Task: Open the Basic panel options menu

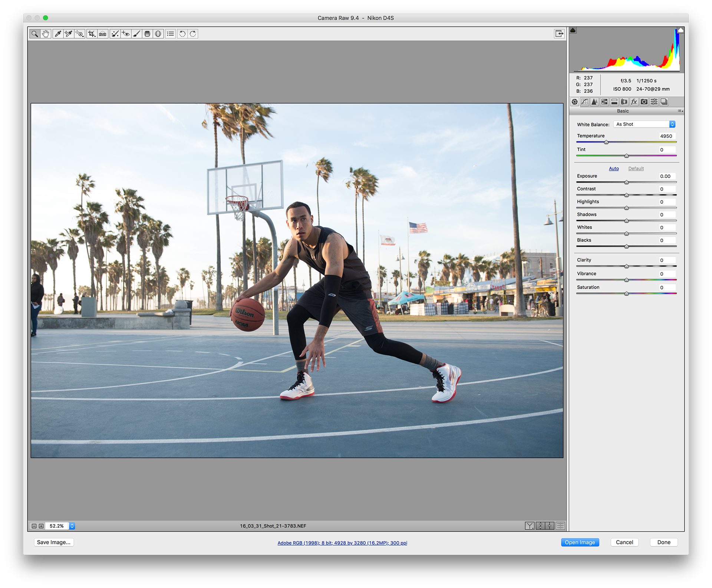Action: [680, 111]
